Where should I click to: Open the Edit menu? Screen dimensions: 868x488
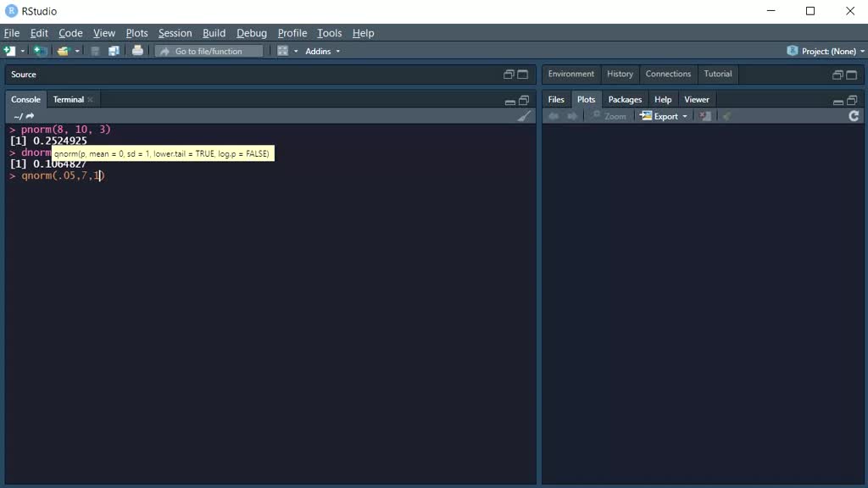click(39, 33)
